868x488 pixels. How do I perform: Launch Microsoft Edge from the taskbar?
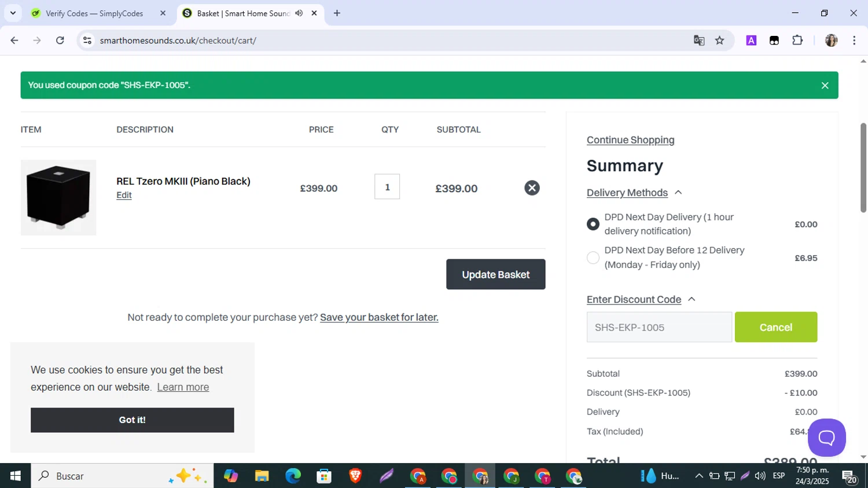pos(293,476)
